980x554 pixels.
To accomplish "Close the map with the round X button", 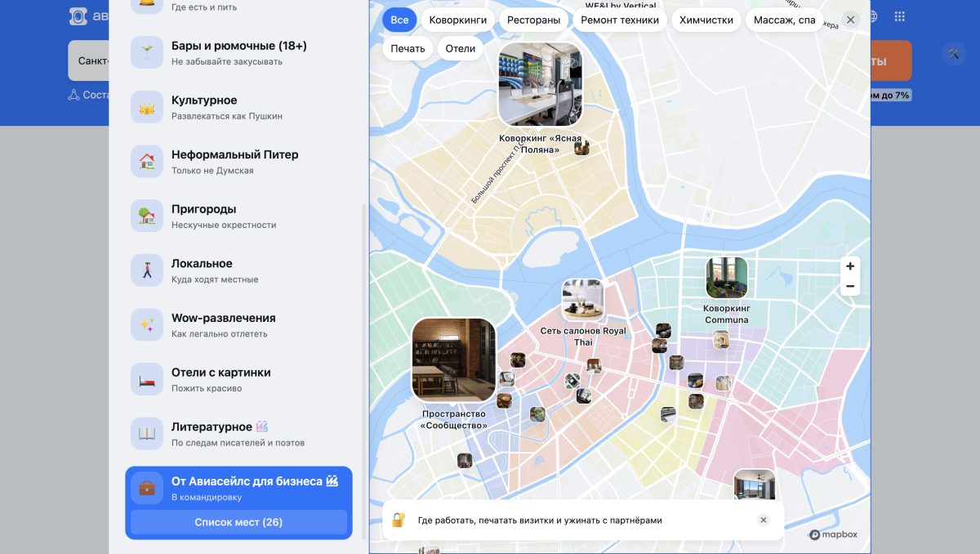I will [x=851, y=20].
